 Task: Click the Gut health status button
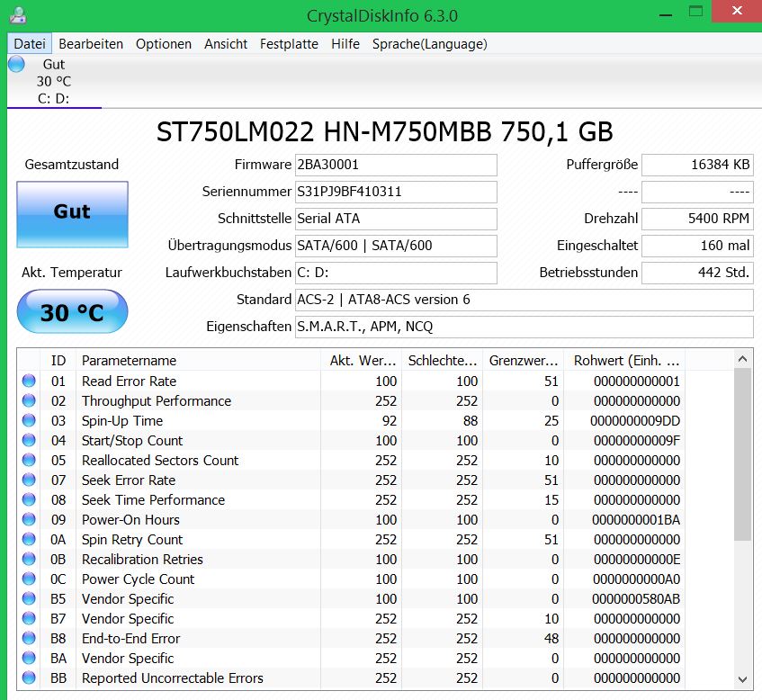(x=72, y=214)
